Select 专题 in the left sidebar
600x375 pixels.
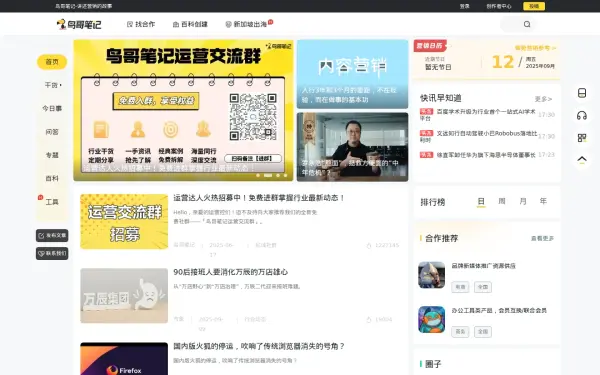(52, 155)
